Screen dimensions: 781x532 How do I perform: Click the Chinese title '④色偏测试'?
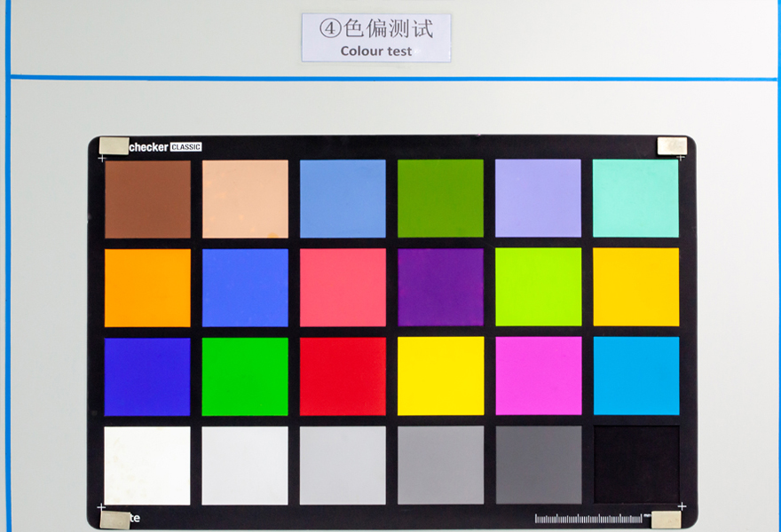coord(376,28)
